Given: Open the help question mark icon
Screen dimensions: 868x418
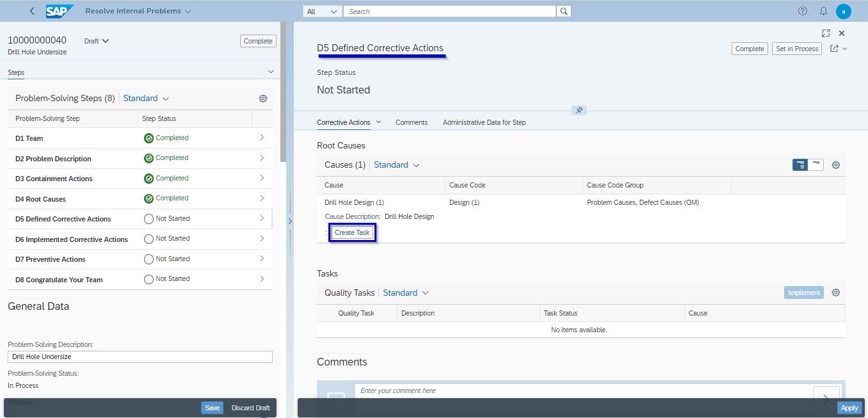Looking at the screenshot, I should click(803, 11).
